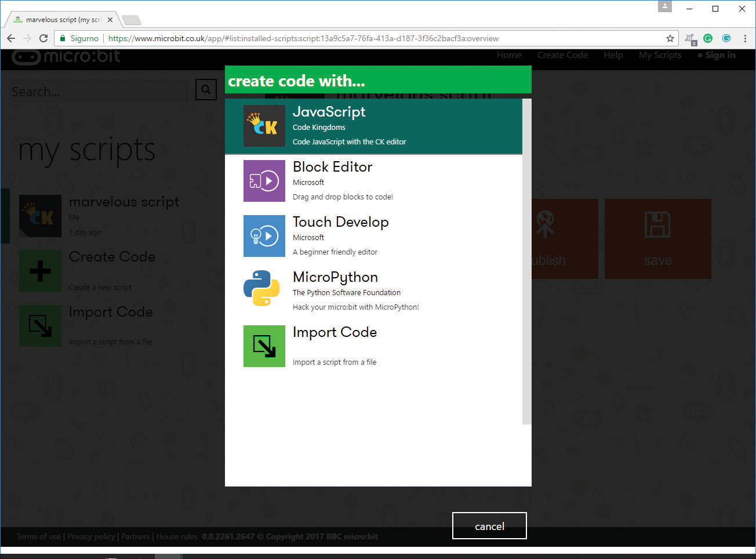Go back using browser back arrow
The height and width of the screenshot is (559, 756).
(x=11, y=38)
